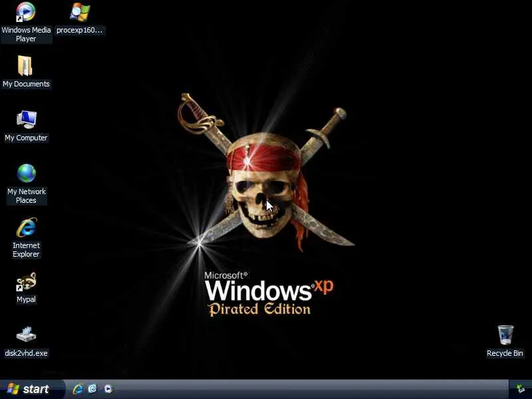Click the "Mypal" label text
The height and width of the screenshot is (399, 532).
pos(26,299)
